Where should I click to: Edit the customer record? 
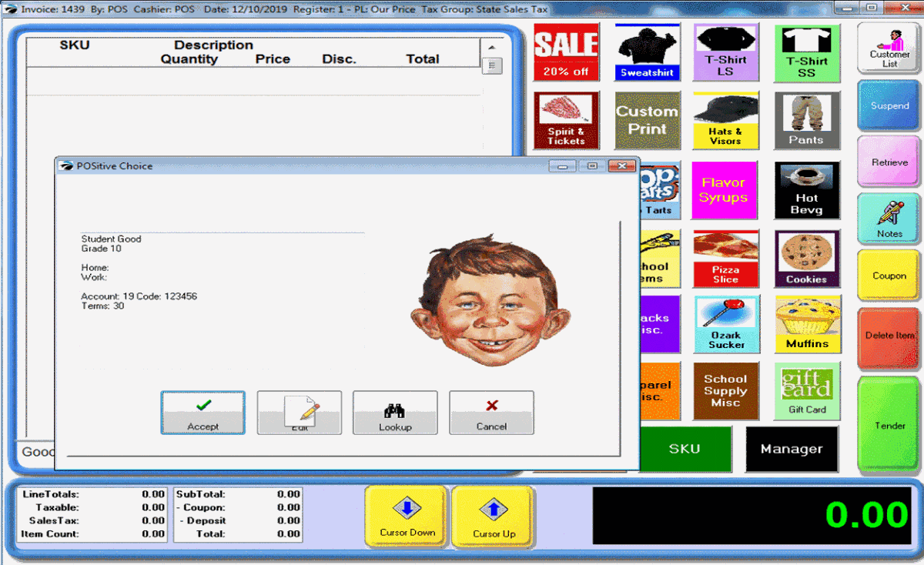pos(300,413)
